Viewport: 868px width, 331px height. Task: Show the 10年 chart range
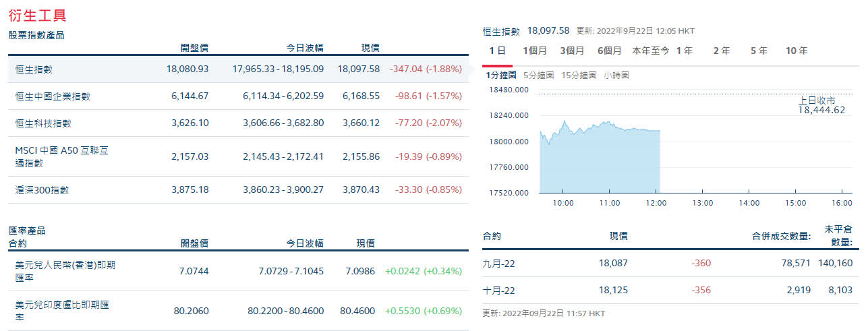click(x=796, y=51)
